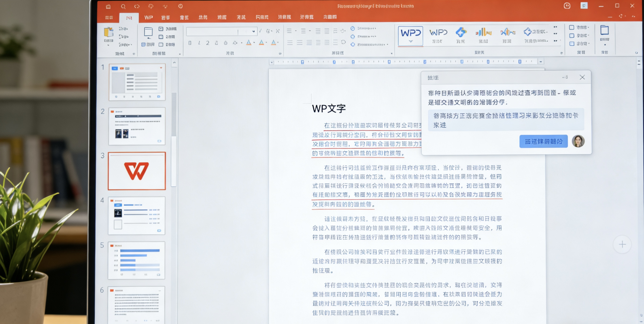Select the first ribbon tab on the left
The height and width of the screenshot is (324, 644).
coord(109,17)
